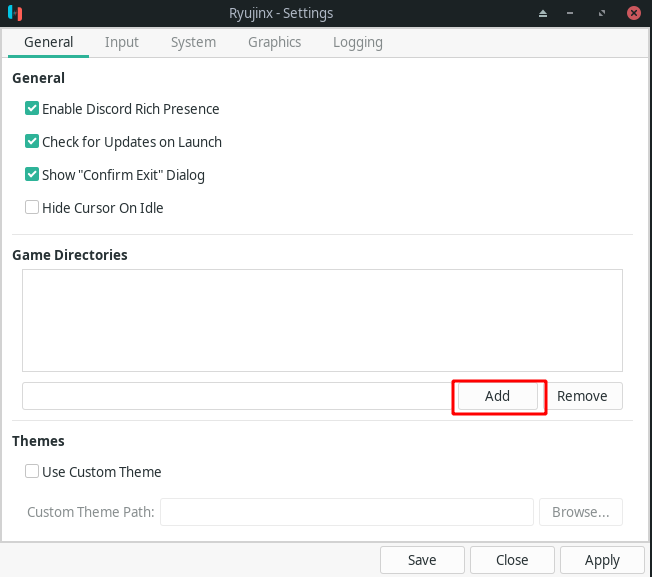Uncheck Check for Updates on Launch
The width and height of the screenshot is (652, 577).
click(33, 142)
